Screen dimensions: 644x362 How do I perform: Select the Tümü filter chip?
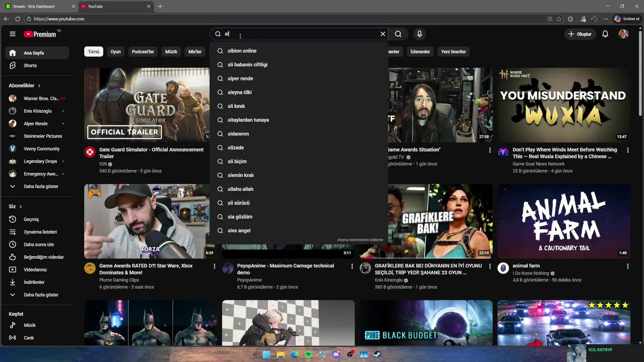tap(94, 52)
